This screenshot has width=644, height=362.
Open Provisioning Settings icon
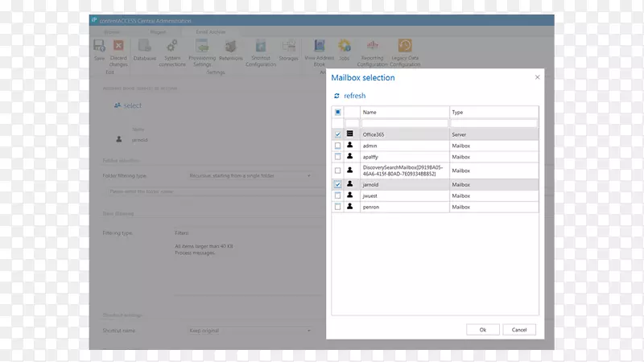(x=202, y=46)
